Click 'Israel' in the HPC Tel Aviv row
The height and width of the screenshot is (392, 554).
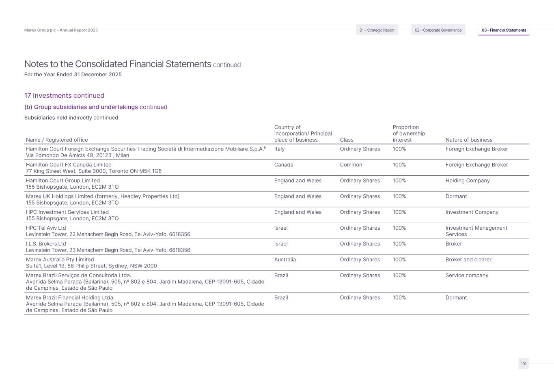[x=281, y=228]
